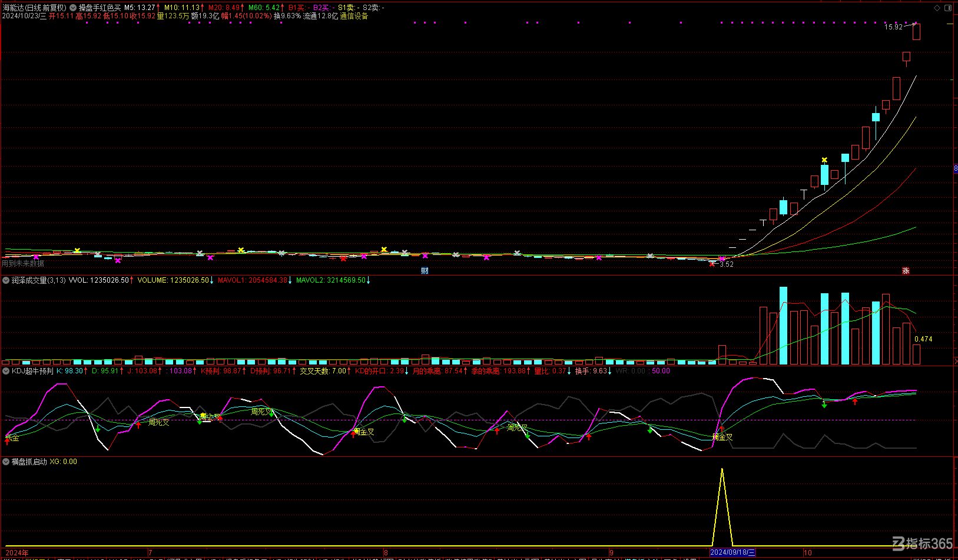Click the 3.52 low price label
This screenshot has height=560, width=958.
point(727,264)
